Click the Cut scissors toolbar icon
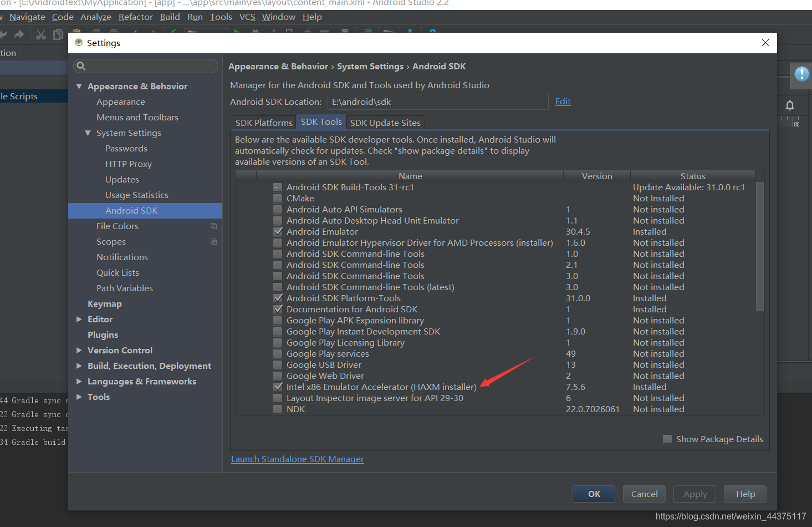This screenshot has width=812, height=527. point(40,35)
